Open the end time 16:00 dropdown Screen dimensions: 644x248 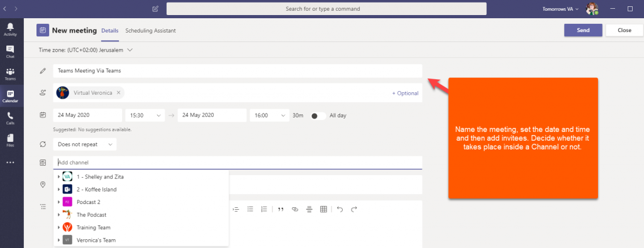269,116
